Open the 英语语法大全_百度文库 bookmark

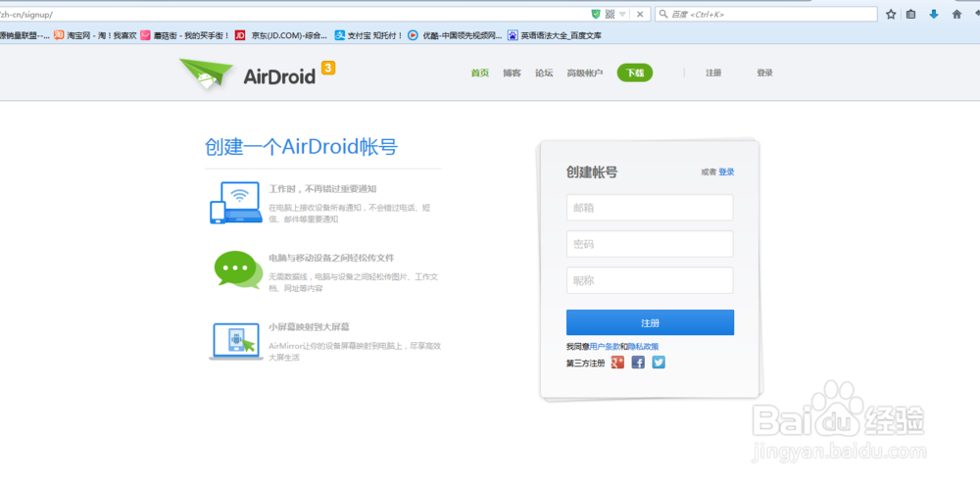[555, 35]
